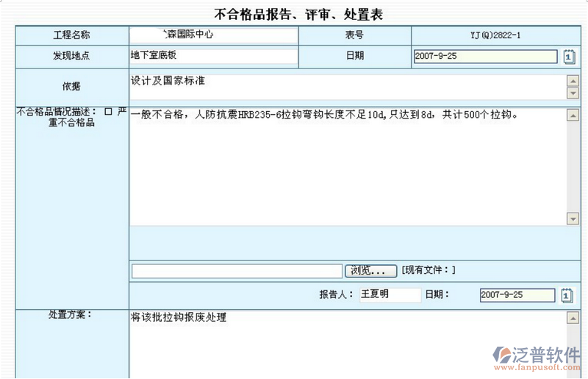Image resolution: width=588 pixels, height=379 pixels.
Task: Click the 报告人： label
Action: [337, 294]
